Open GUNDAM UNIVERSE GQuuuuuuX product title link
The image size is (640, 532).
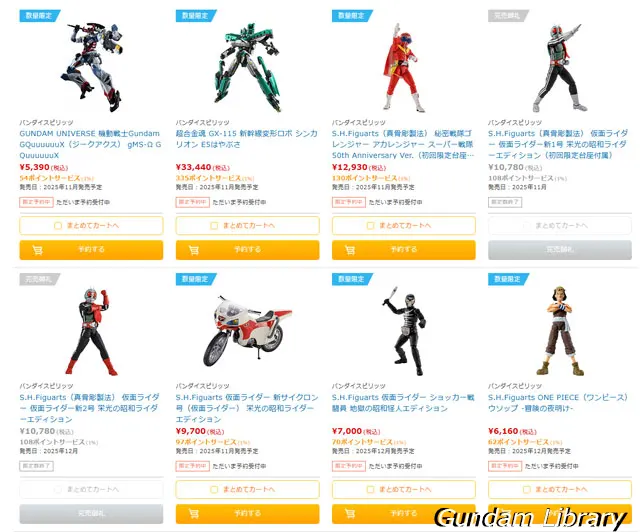(91, 144)
